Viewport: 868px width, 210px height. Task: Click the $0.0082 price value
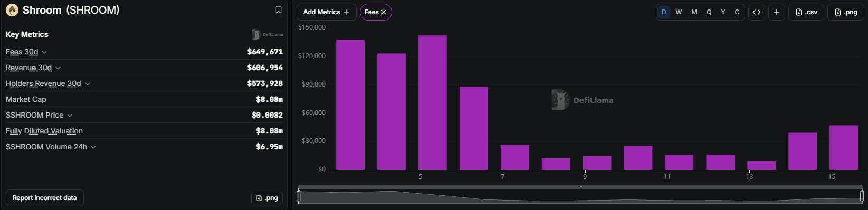(x=267, y=115)
